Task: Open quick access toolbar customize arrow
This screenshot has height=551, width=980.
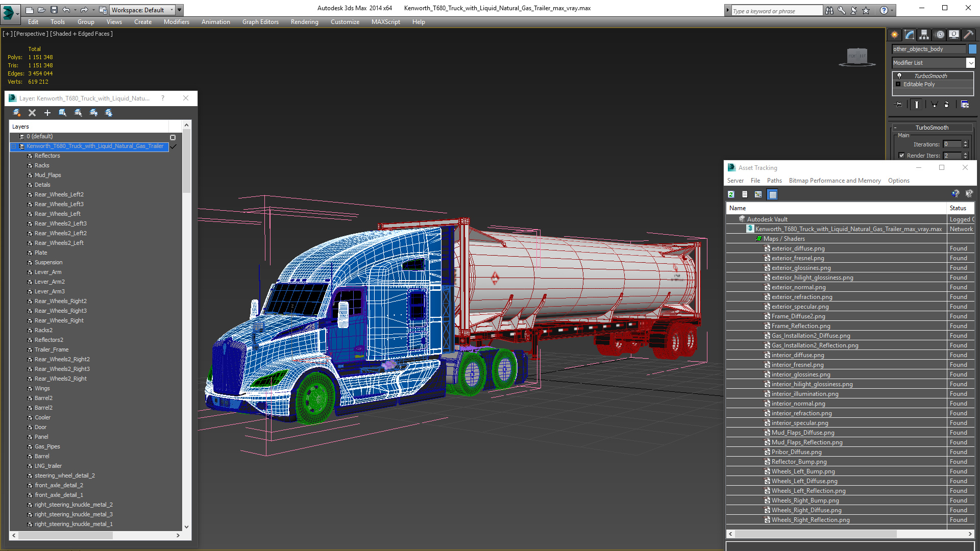Action: tap(180, 10)
